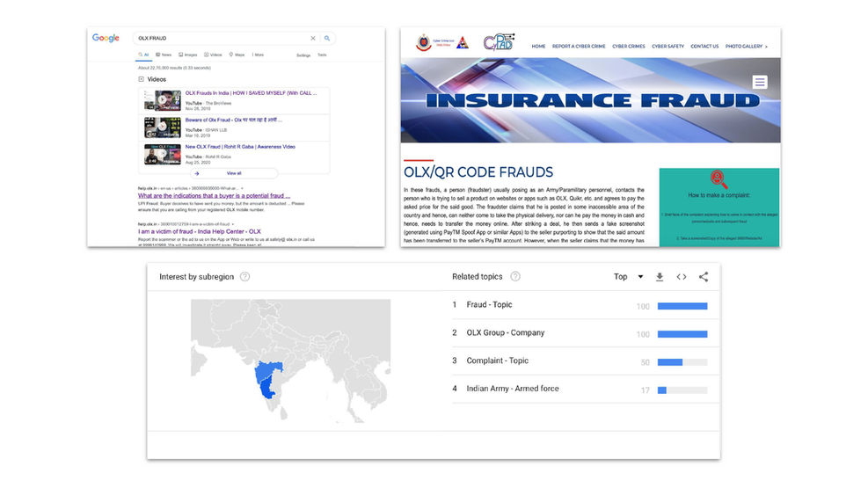The width and height of the screenshot is (868, 488).
Task: Expand the PHOTO GALLERY menu
Action: point(747,47)
